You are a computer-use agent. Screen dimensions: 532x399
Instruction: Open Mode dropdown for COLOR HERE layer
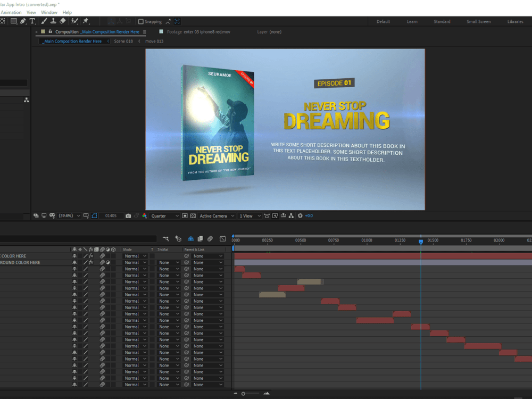coord(135,256)
